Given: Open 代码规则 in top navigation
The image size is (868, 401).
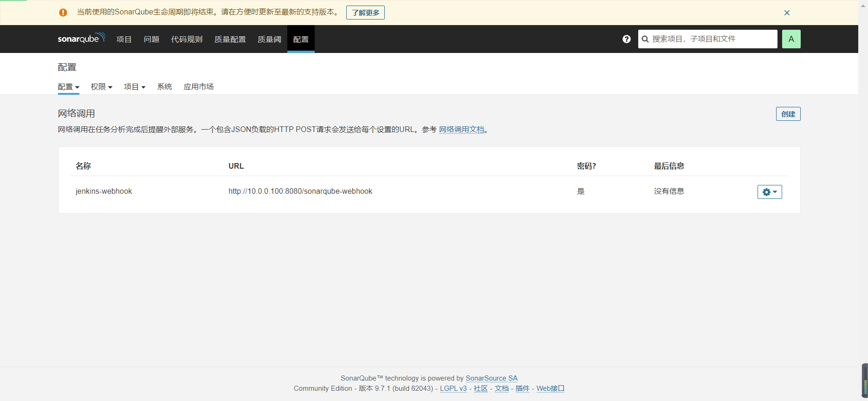Looking at the screenshot, I should [187, 39].
